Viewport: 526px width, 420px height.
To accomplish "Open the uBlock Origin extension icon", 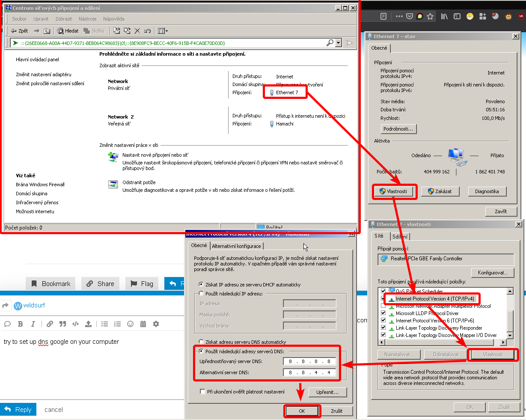I will coord(521,16).
